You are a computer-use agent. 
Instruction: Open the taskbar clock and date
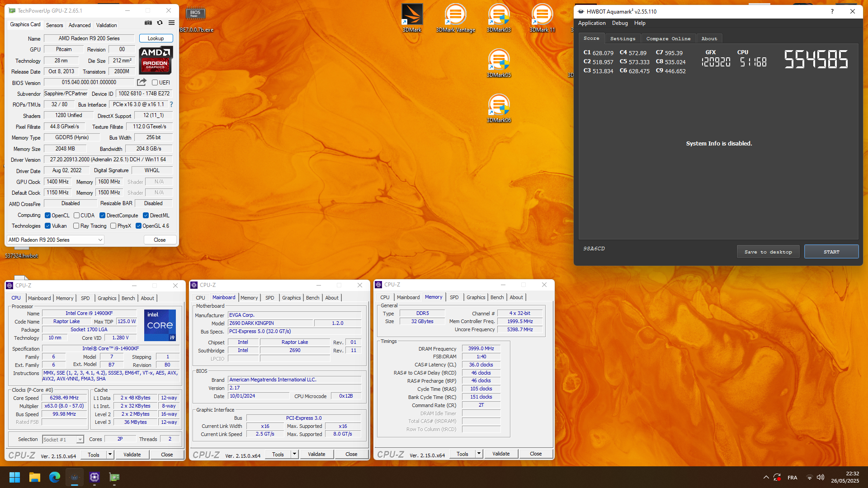(x=845, y=477)
